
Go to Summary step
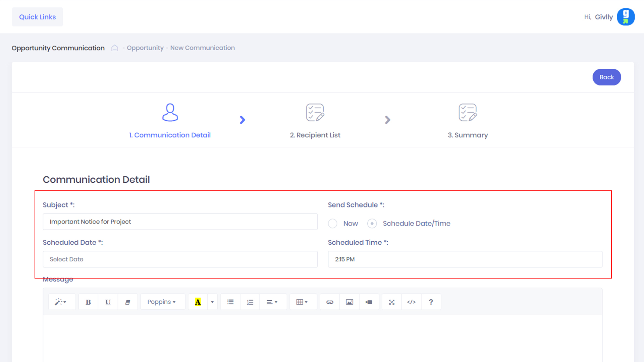[x=468, y=121]
